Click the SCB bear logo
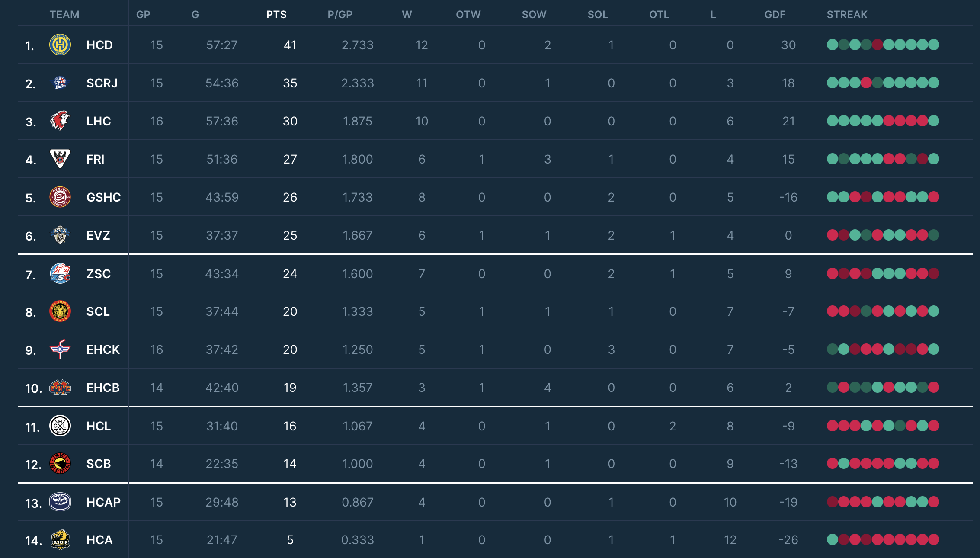Viewport: 980px width, 558px height. (x=60, y=464)
